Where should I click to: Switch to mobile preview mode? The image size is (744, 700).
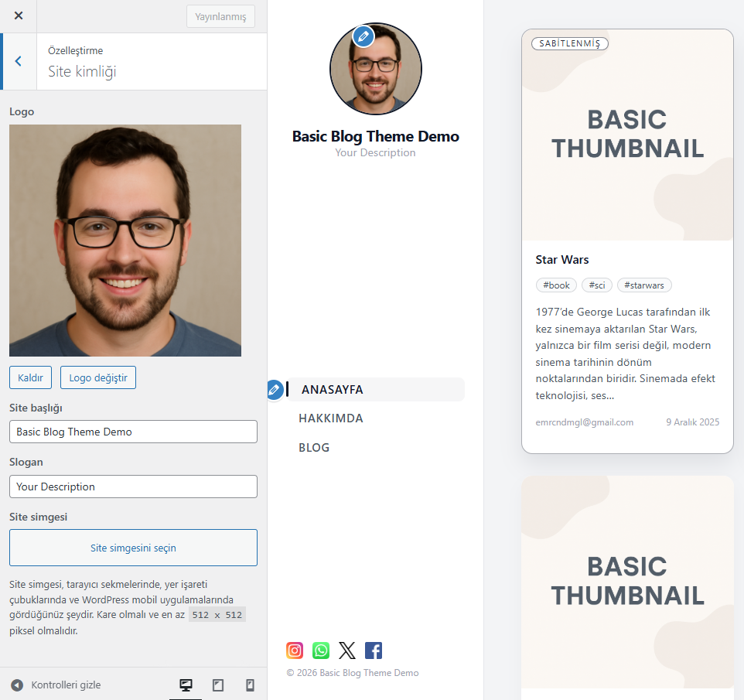click(x=250, y=685)
